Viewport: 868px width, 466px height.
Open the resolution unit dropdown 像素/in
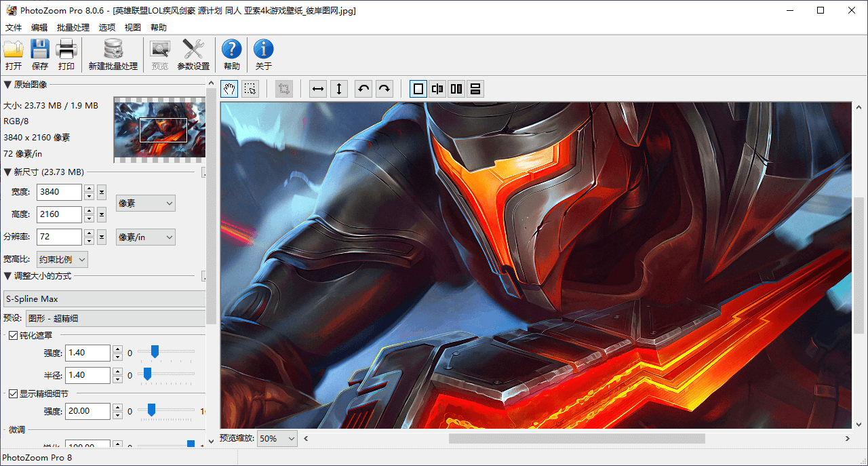[x=146, y=237]
